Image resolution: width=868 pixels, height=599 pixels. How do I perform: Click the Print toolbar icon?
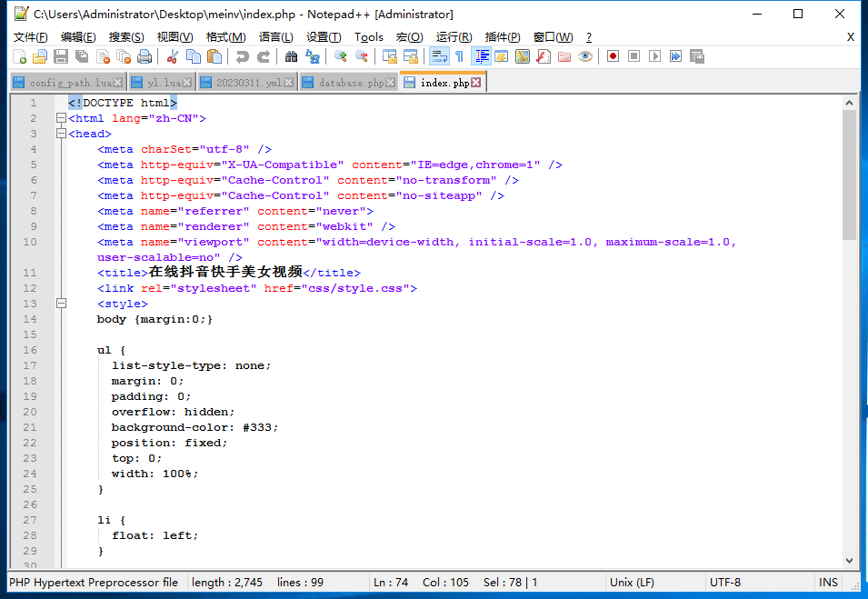coord(145,56)
